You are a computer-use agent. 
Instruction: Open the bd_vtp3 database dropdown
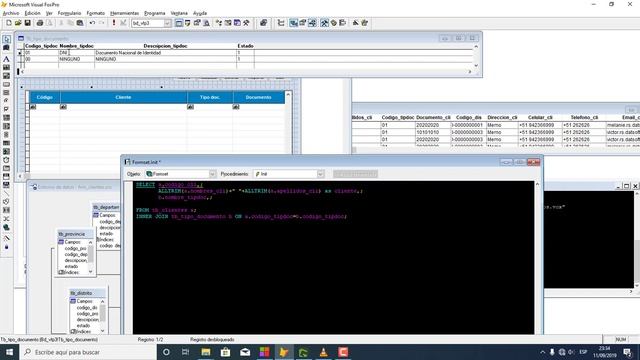point(167,23)
